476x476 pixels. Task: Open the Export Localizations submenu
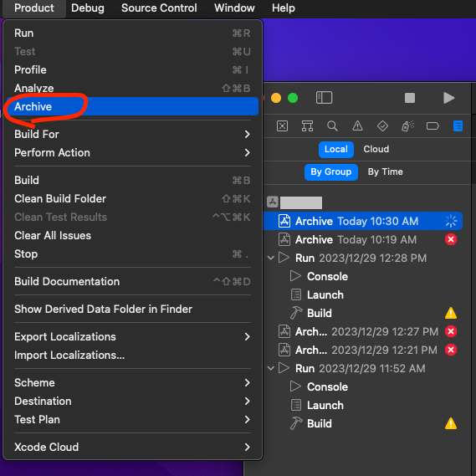click(132, 336)
